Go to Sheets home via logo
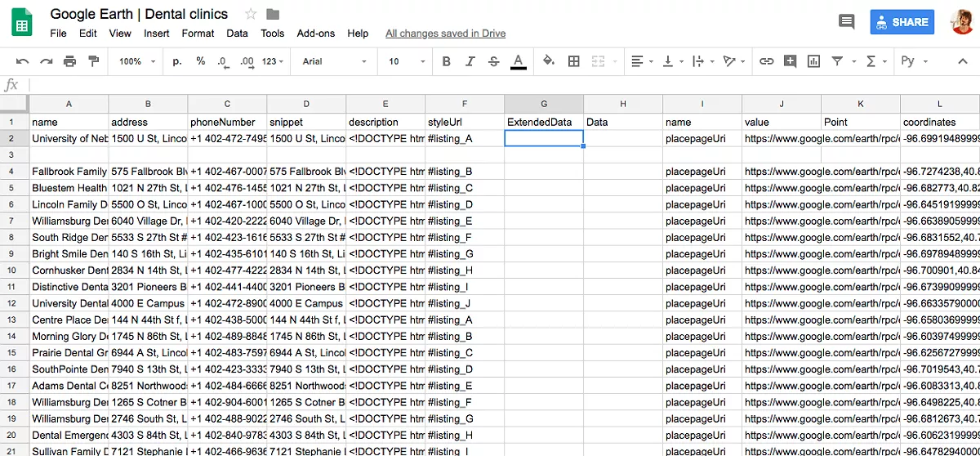 22,22
